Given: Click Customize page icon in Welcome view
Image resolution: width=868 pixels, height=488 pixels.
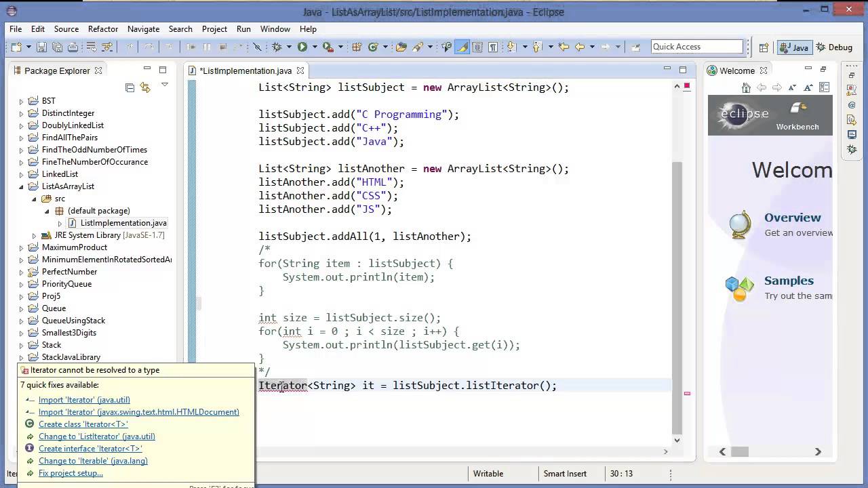Looking at the screenshot, I should click(824, 87).
